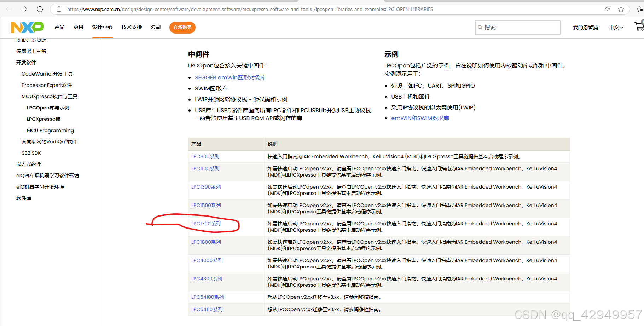
Task: Click the lock icon in address bar
Action: click(59, 9)
